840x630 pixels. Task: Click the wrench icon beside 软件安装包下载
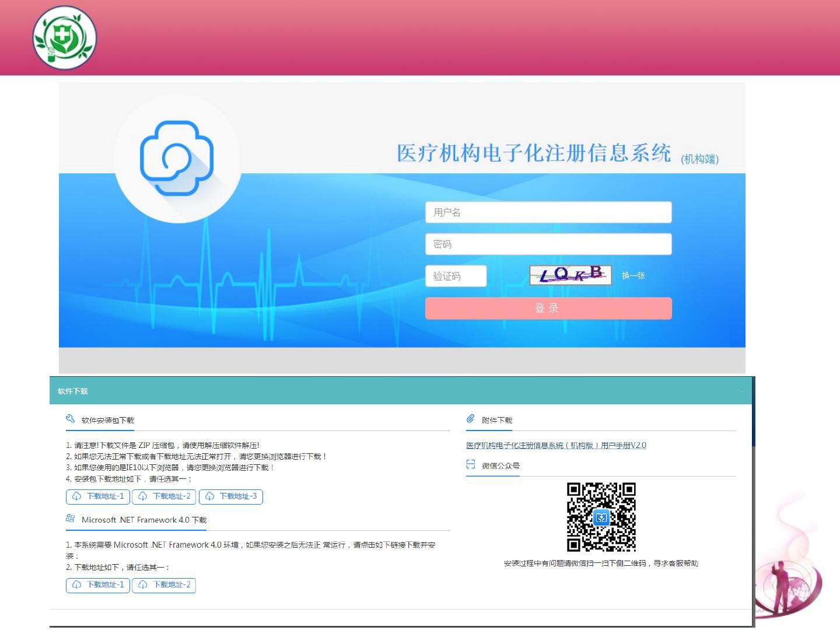[71, 419]
